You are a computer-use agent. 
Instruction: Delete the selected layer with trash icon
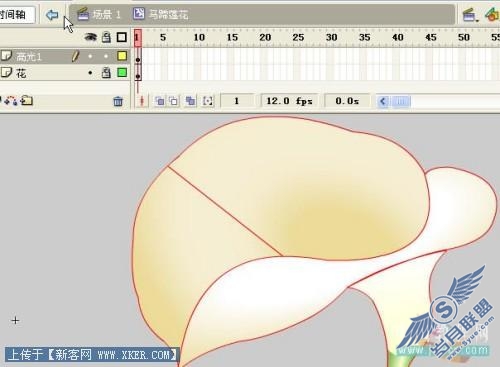click(118, 101)
